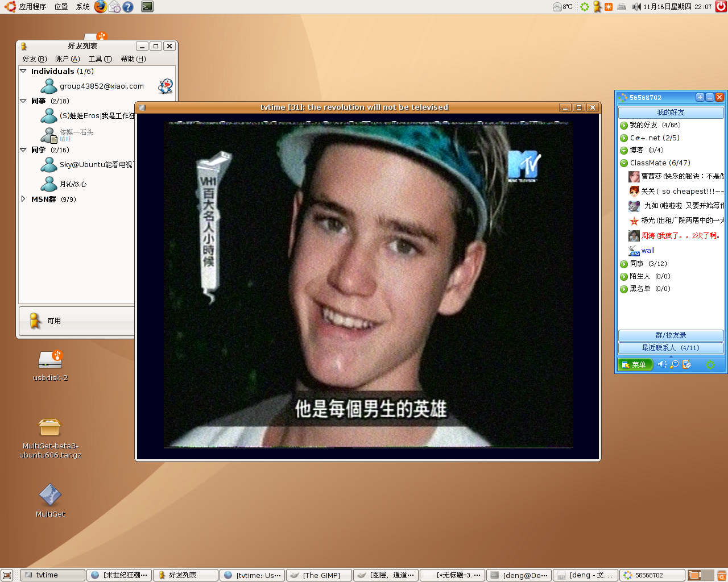Screen dimensions: 728x582
Task: Click the plus button in the 56568702 title bar
Action: point(700,97)
